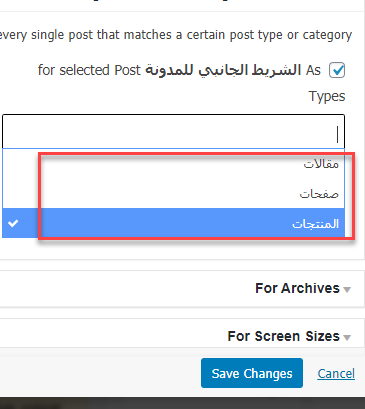The width and height of the screenshot is (365, 409).
Task: Toggle via the "for selected Post" label
Action: click(89, 70)
